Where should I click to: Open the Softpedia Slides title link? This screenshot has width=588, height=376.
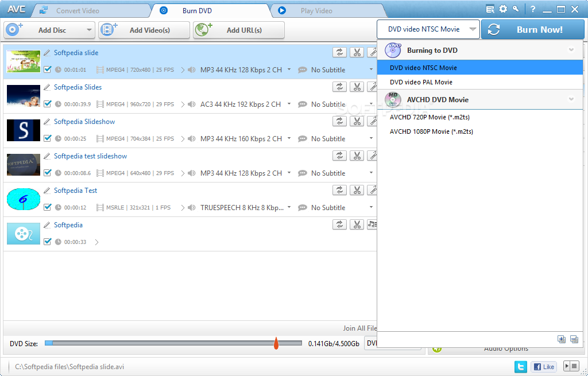78,87
